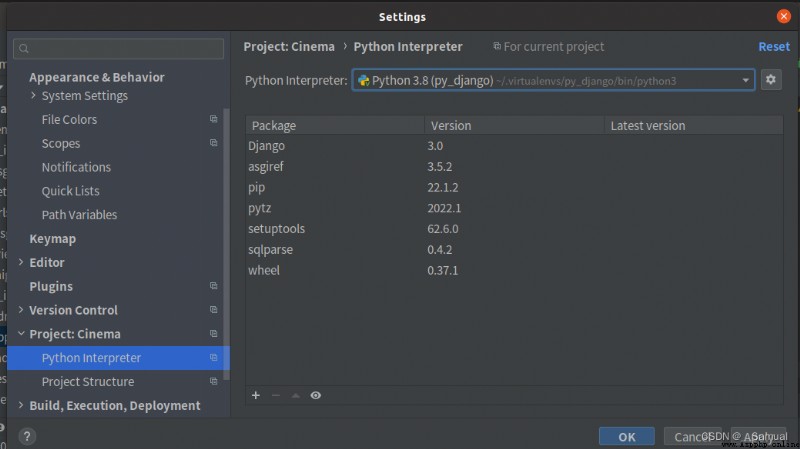This screenshot has height=449, width=800.
Task: Click the sidebar vertical scrollbar
Action: [227, 244]
